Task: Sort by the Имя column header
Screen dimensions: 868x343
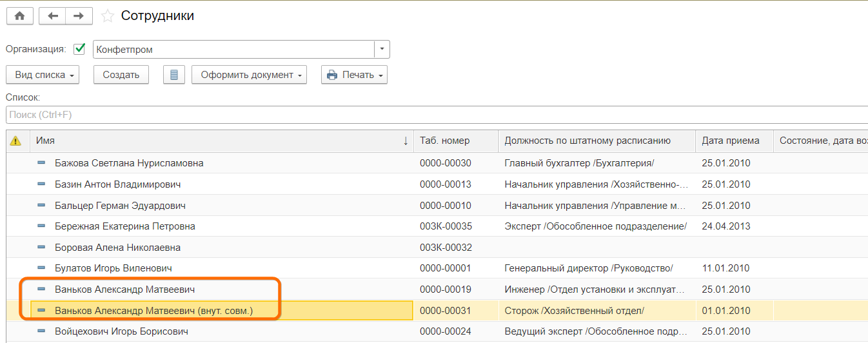Action: pyautogui.click(x=219, y=141)
